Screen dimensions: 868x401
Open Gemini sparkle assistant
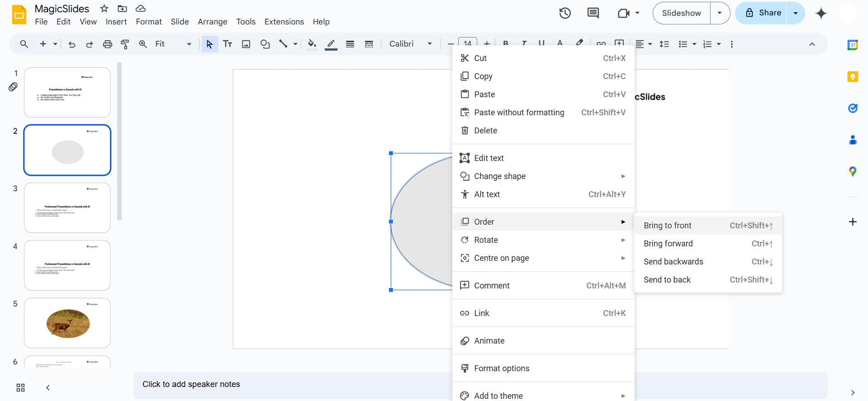821,13
